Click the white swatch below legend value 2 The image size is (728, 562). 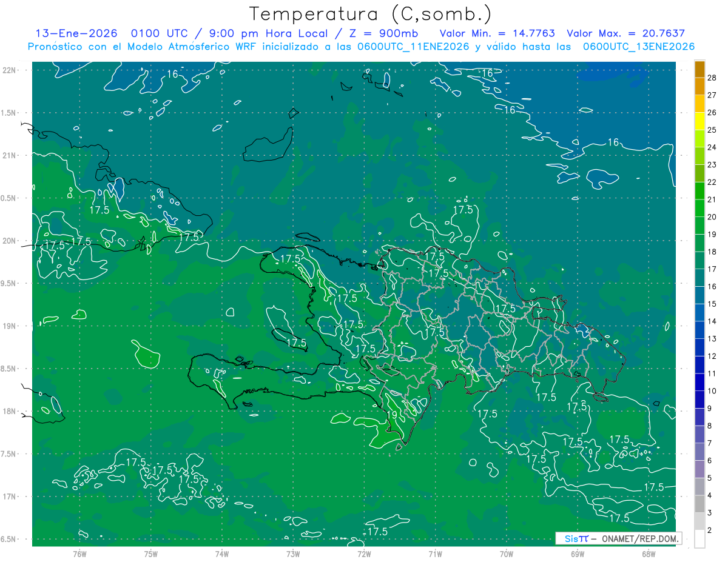(x=699, y=539)
